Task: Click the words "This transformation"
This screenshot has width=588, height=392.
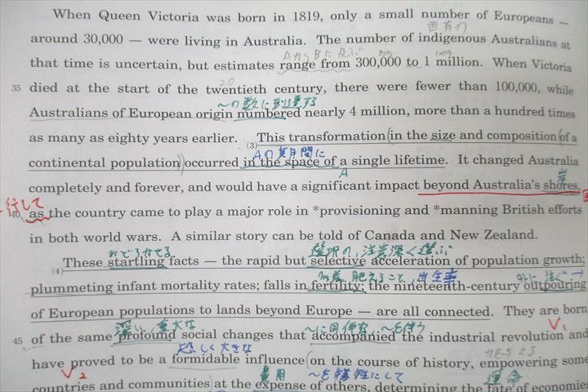Action: (x=321, y=137)
